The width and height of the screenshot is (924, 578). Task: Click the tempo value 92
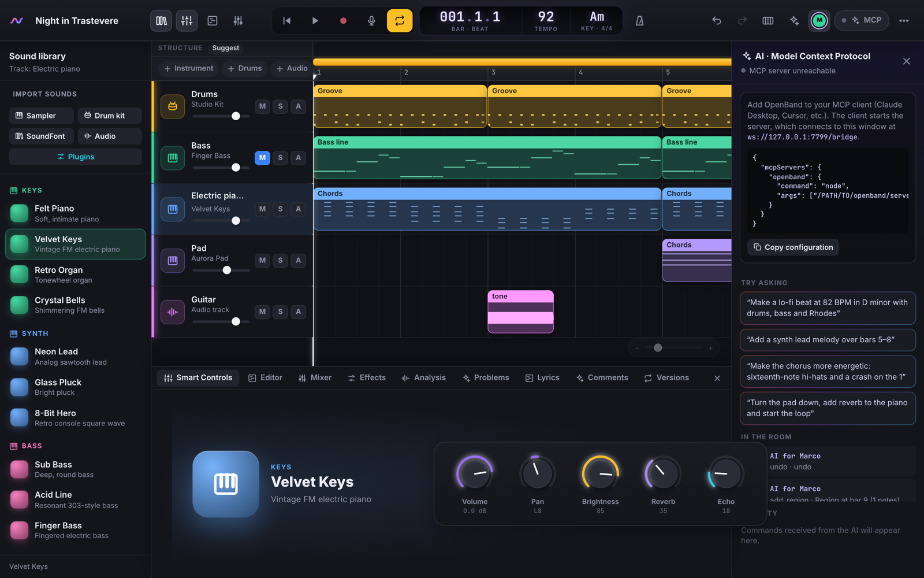546,17
